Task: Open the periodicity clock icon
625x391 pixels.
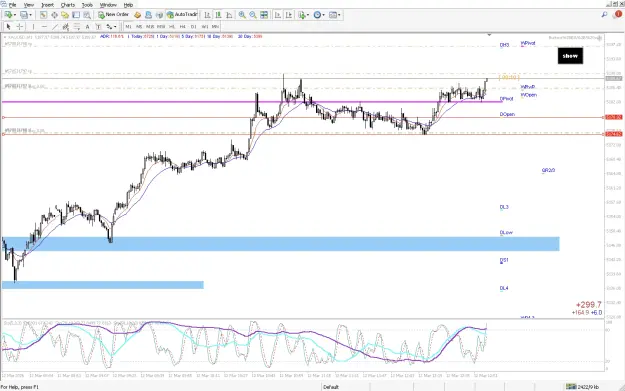Action: pos(317,15)
